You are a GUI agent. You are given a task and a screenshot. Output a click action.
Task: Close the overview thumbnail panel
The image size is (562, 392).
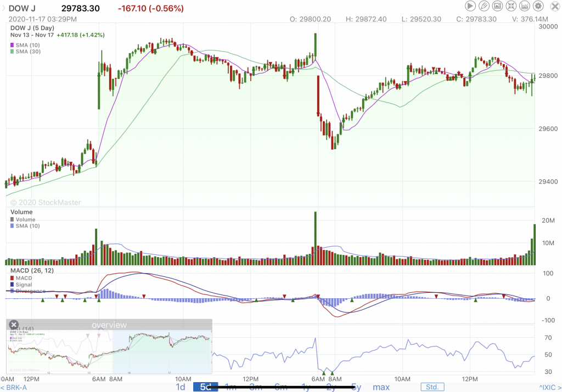pyautogui.click(x=14, y=325)
